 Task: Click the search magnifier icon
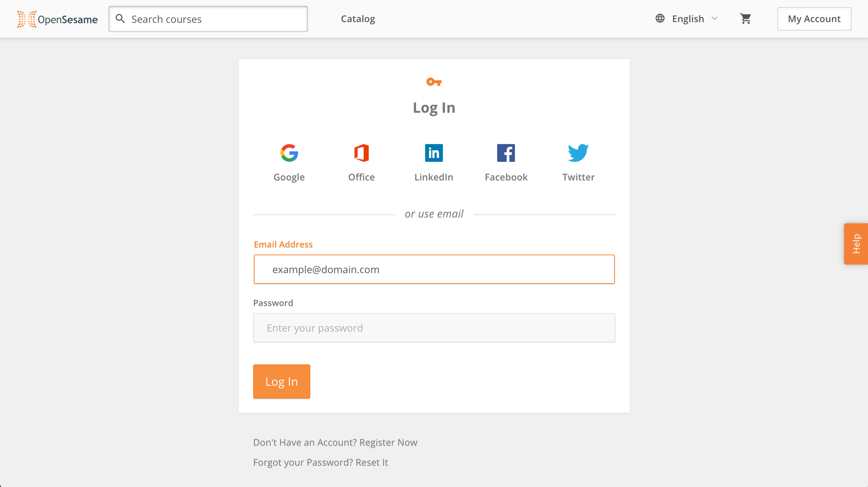coord(121,19)
